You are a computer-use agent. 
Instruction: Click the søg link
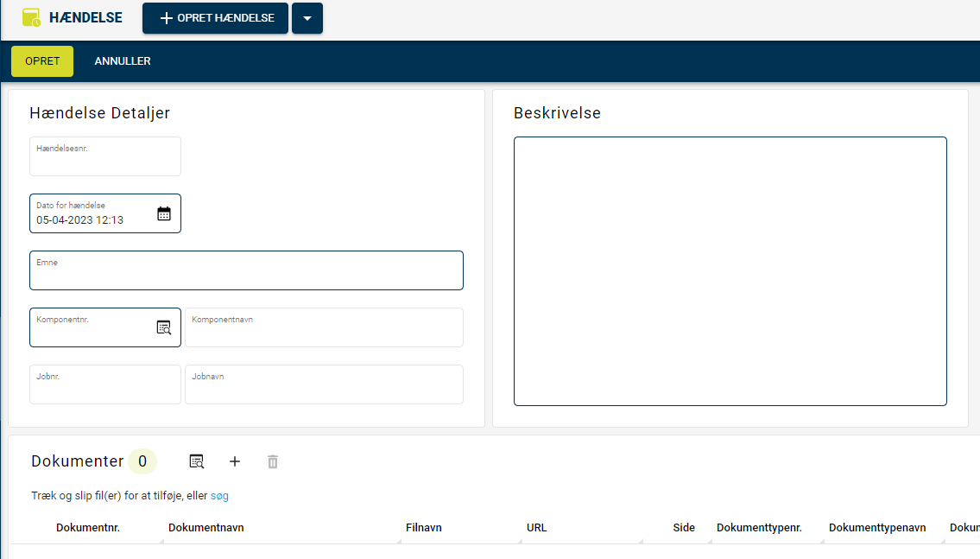[x=219, y=496]
